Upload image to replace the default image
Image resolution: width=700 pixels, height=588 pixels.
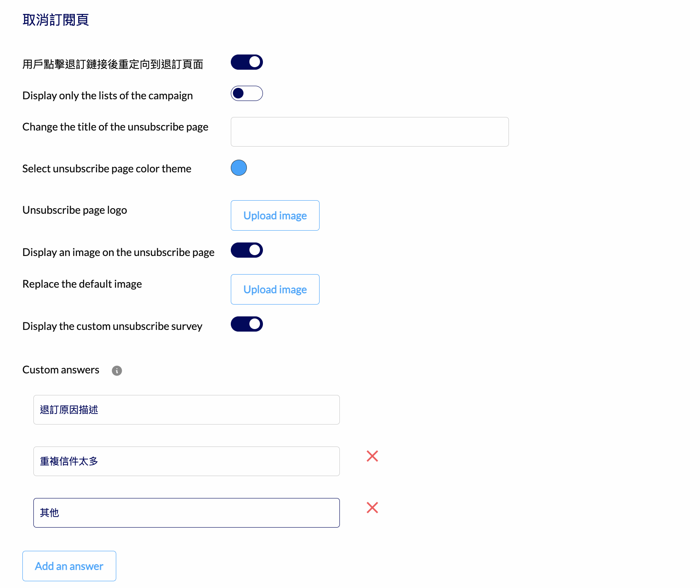(275, 289)
